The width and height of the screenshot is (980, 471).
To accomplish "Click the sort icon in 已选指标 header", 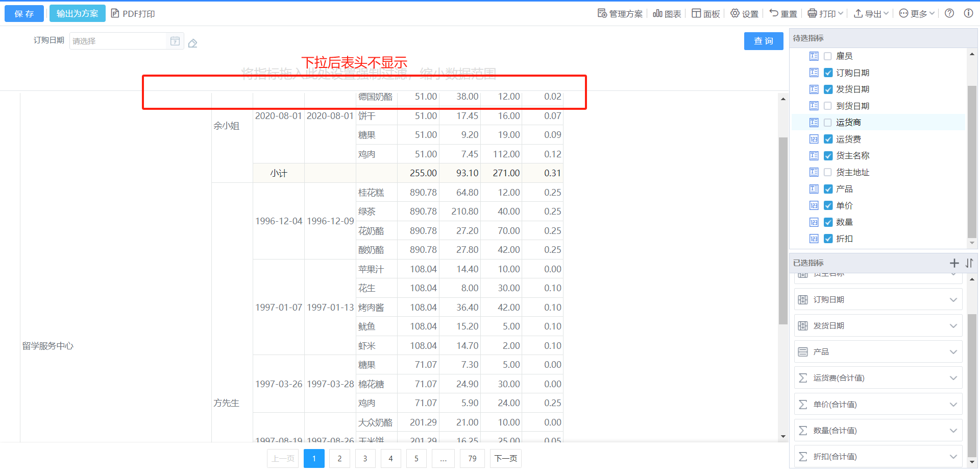I will (969, 263).
